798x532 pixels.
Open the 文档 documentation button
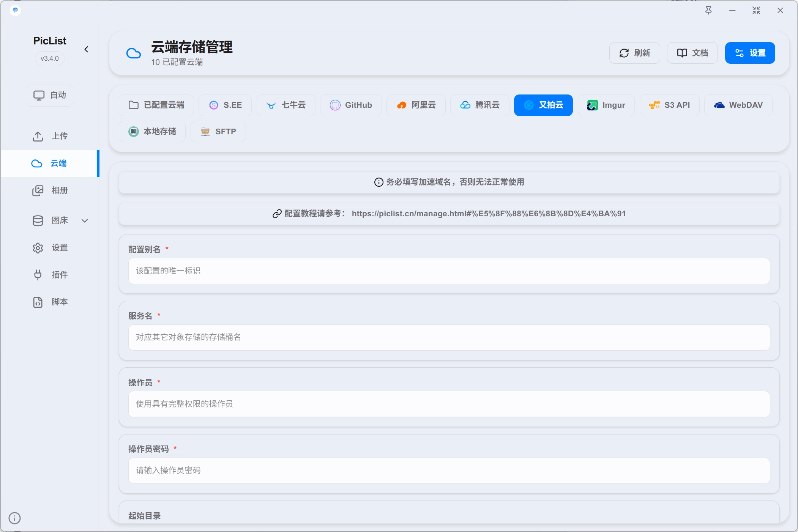(692, 53)
